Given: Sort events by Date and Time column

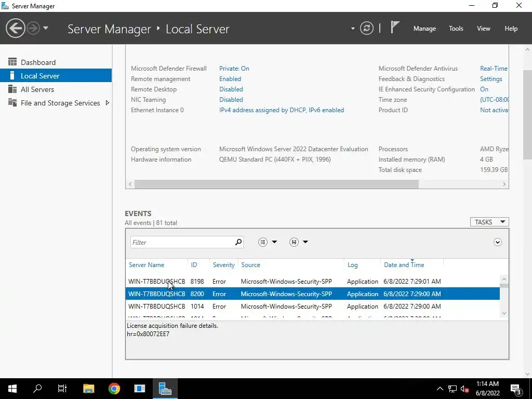Looking at the screenshot, I should pos(404,265).
